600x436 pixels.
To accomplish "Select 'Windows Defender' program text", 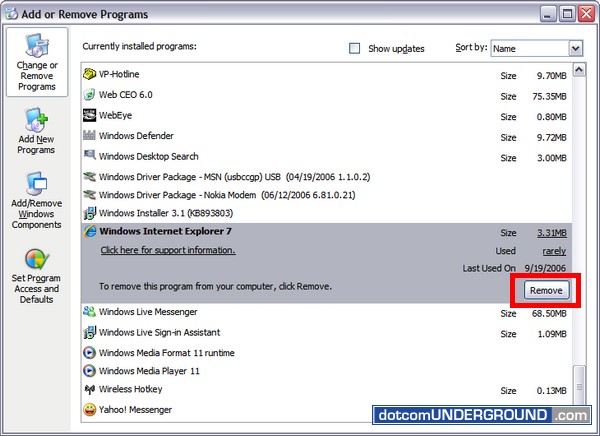I will point(136,136).
